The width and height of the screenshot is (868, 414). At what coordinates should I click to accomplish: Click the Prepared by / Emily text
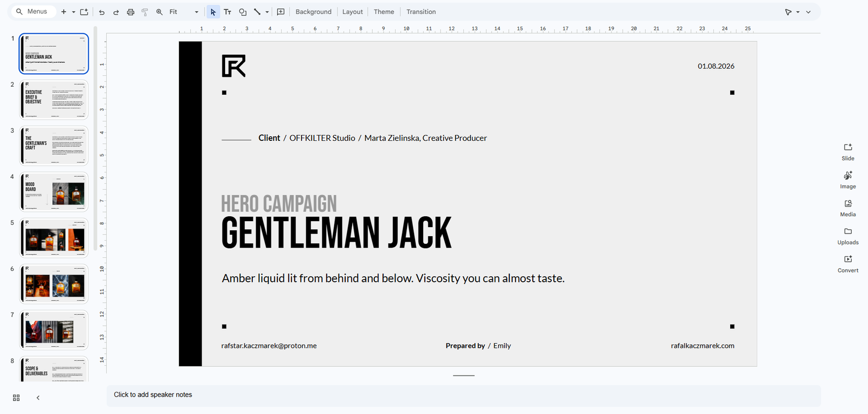[478, 346]
